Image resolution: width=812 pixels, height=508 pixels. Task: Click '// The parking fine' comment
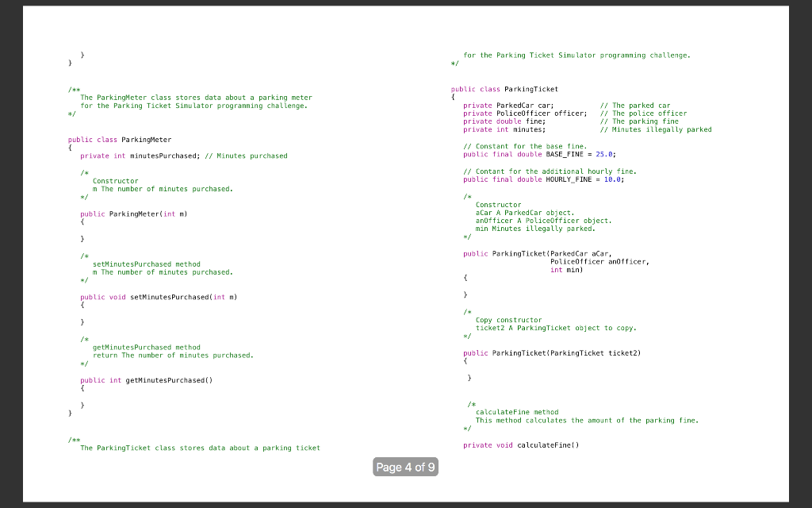[639, 121]
